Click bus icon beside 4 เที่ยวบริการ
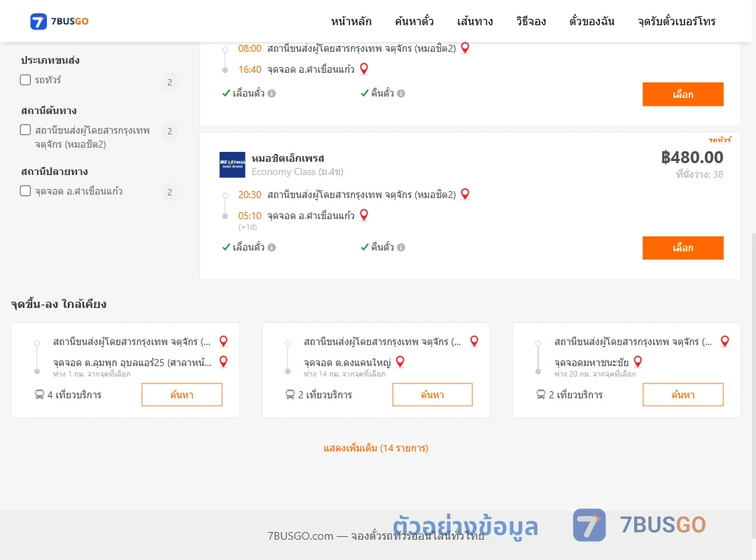The height and width of the screenshot is (560, 756). pos(39,395)
